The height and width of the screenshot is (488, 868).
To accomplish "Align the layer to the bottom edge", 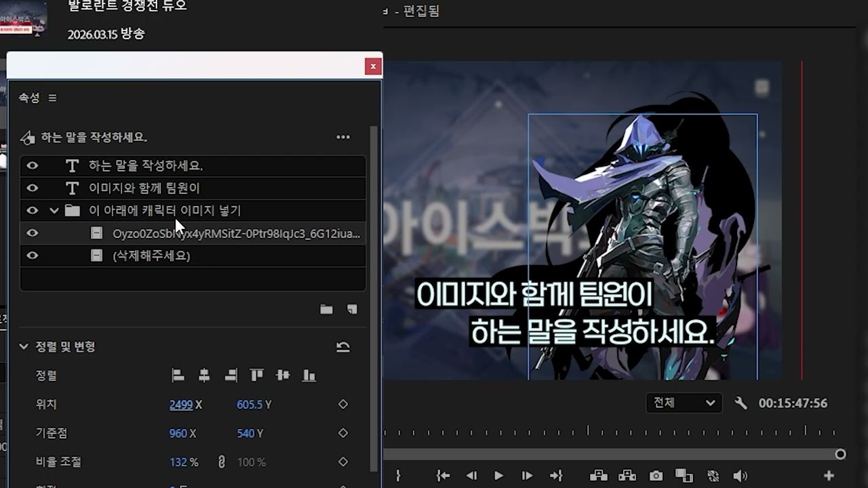I will [309, 375].
